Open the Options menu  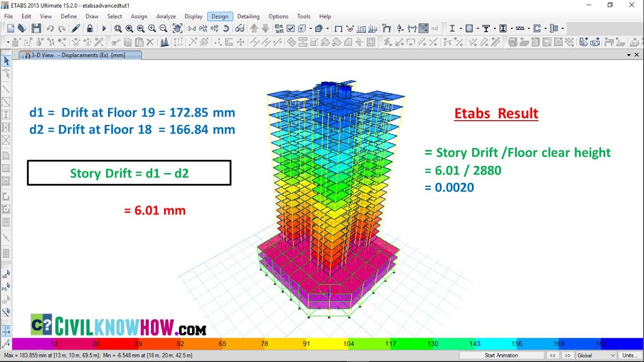pyautogui.click(x=278, y=17)
